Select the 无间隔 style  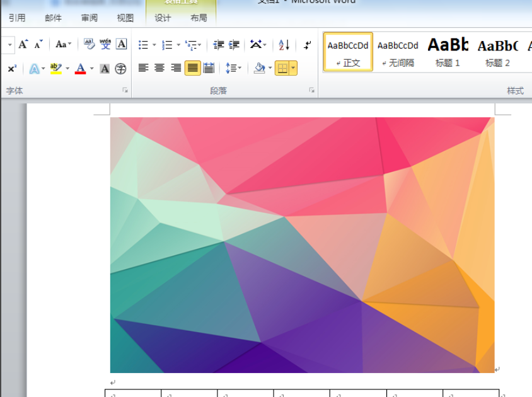point(398,52)
